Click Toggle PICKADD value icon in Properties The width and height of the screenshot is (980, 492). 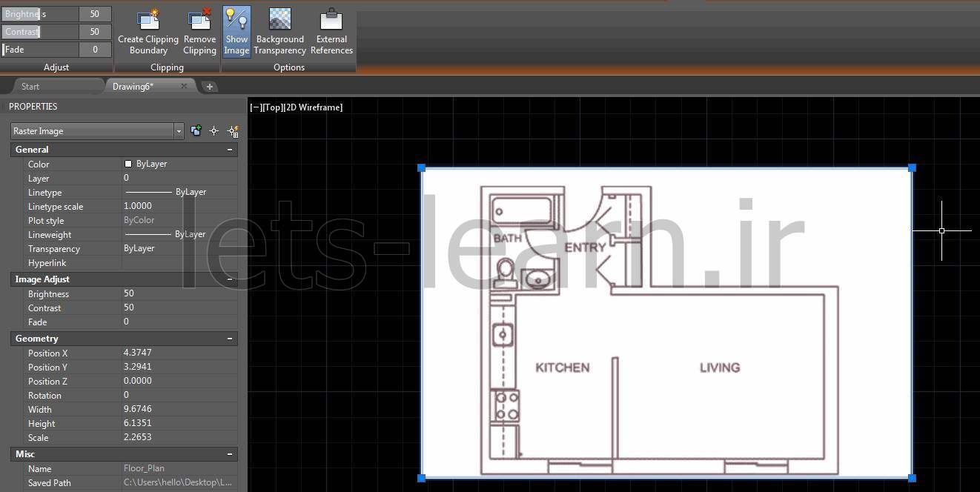(x=196, y=131)
